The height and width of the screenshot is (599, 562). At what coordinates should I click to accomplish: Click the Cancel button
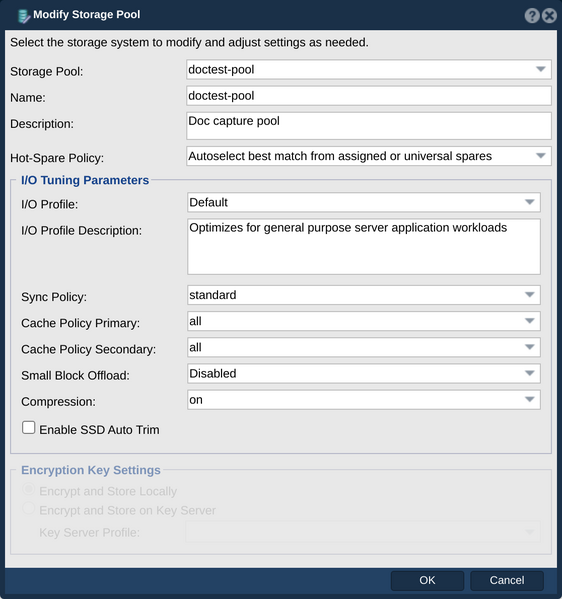[x=507, y=580]
